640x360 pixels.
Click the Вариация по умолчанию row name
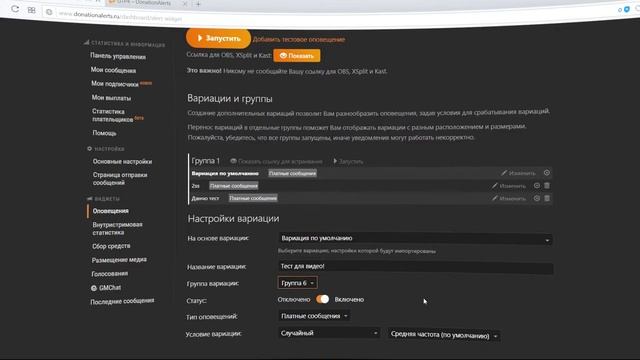pyautogui.click(x=225, y=173)
